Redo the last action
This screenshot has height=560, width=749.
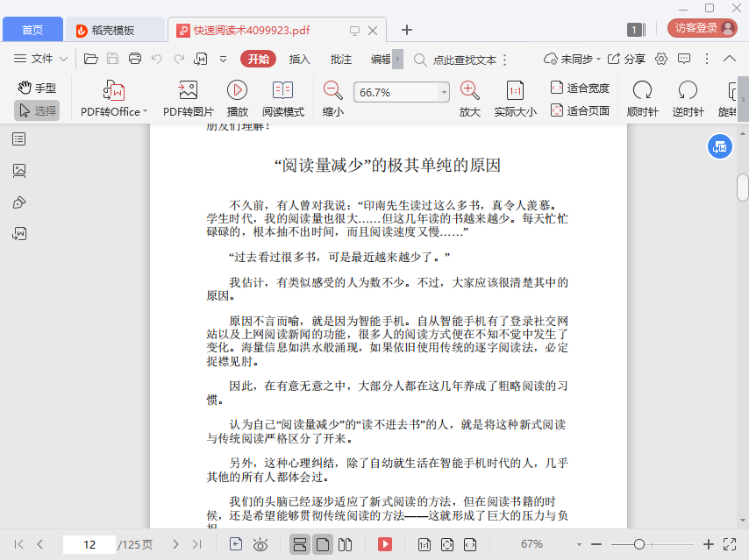click(179, 60)
